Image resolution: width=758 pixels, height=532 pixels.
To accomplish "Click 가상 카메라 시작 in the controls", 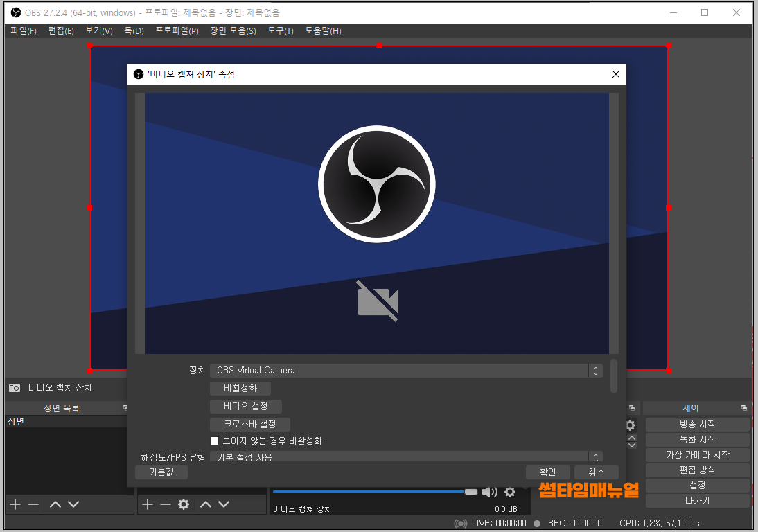I will [697, 454].
